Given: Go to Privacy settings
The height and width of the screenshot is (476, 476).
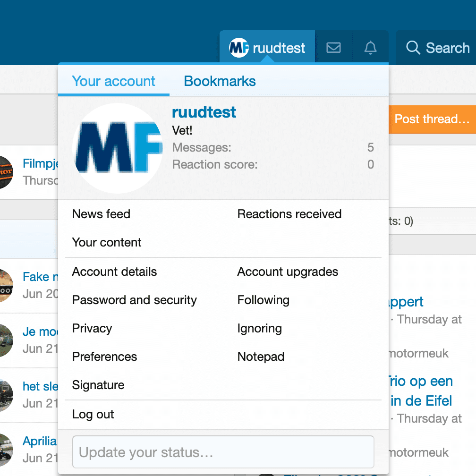Looking at the screenshot, I should pos(92,328).
